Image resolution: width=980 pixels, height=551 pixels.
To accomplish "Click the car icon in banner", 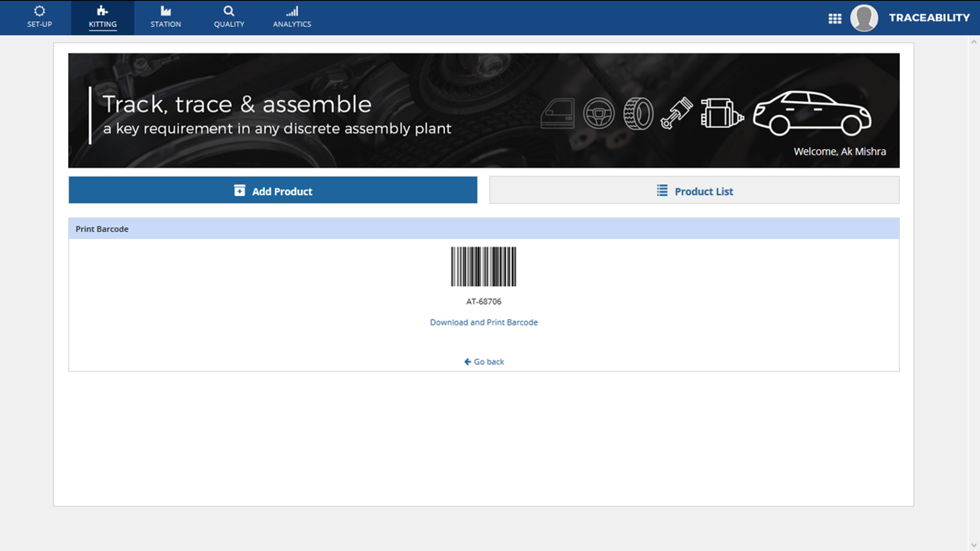I will 812,113.
